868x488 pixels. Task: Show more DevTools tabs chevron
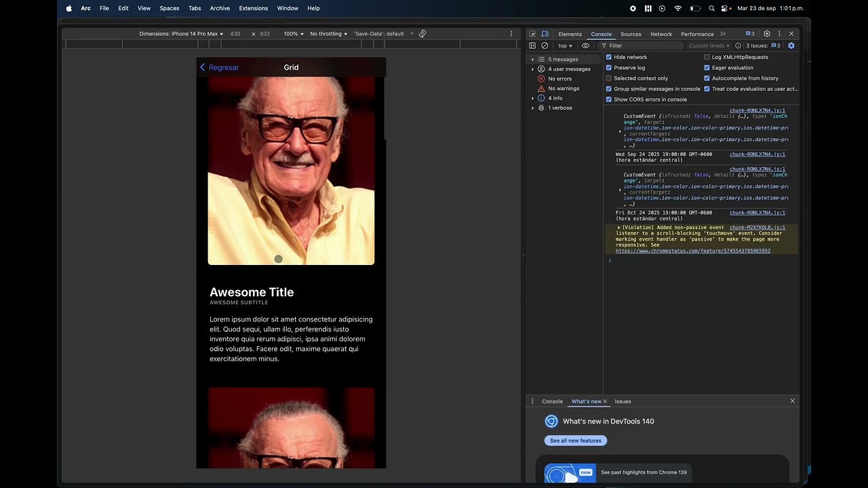[723, 34]
